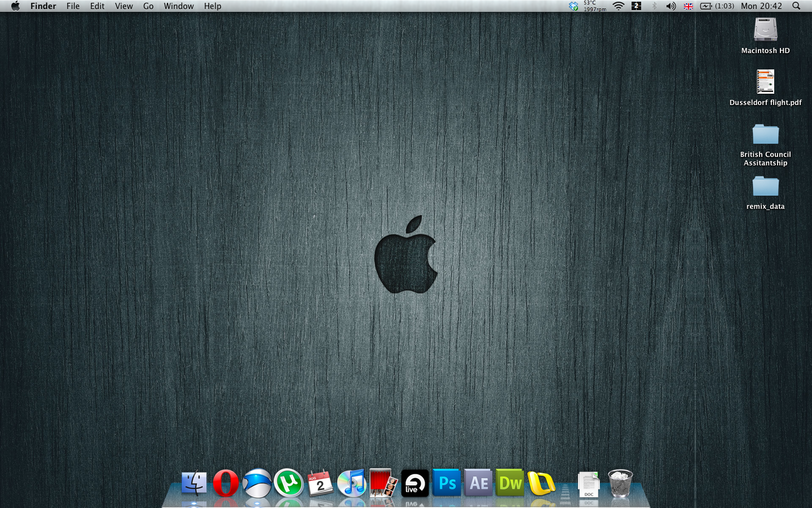Open Adobe Photoshop from the Dock
The width and height of the screenshot is (812, 508).
[447, 483]
